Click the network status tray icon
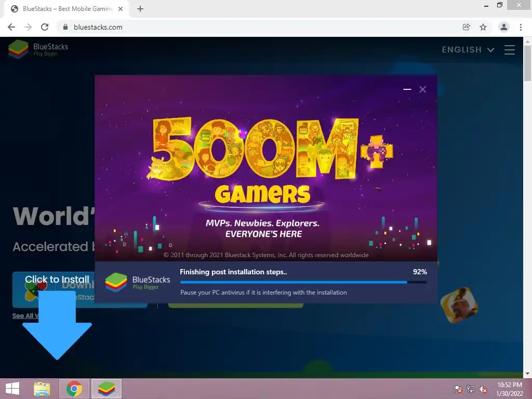Image resolution: width=532 pixels, height=399 pixels. tap(471, 389)
